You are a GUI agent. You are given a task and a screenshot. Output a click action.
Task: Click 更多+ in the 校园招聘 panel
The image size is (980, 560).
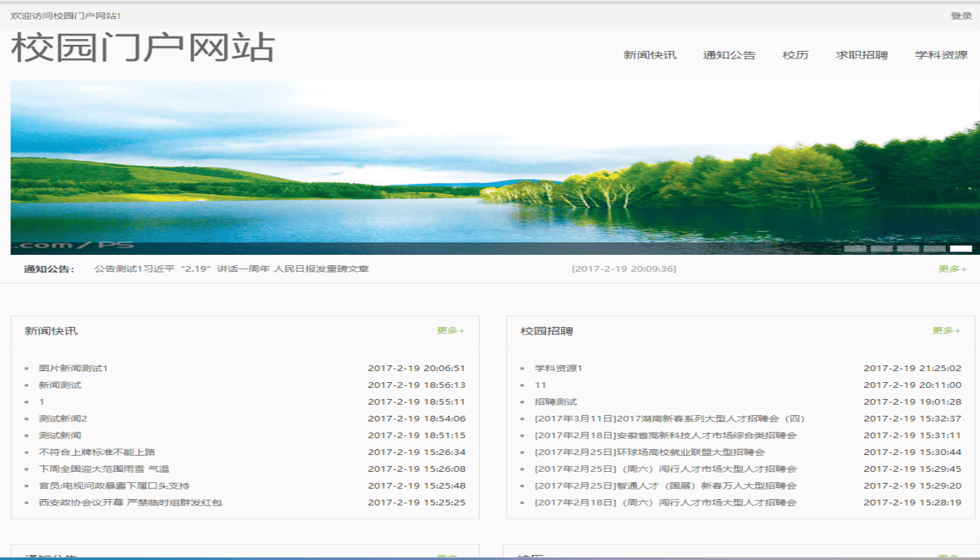tap(946, 330)
